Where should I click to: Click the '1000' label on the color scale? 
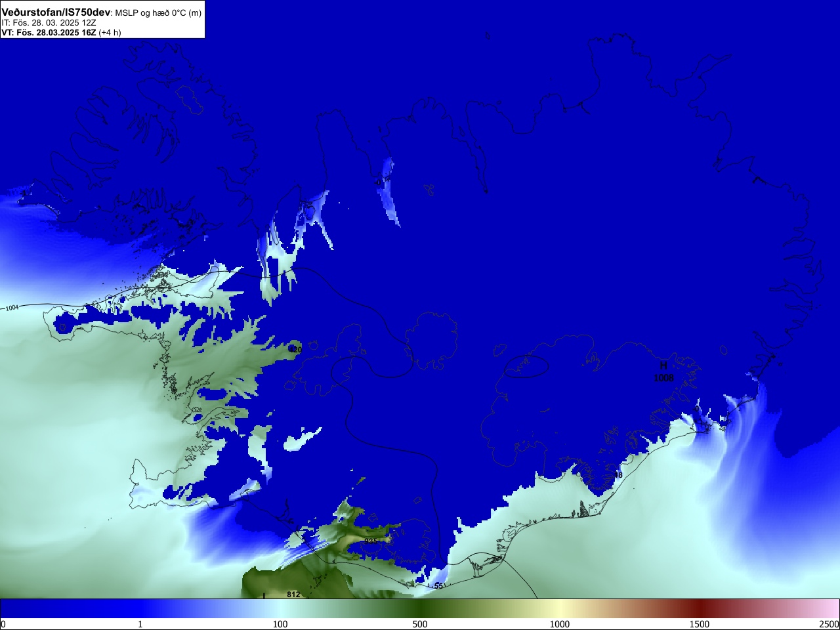[560, 624]
